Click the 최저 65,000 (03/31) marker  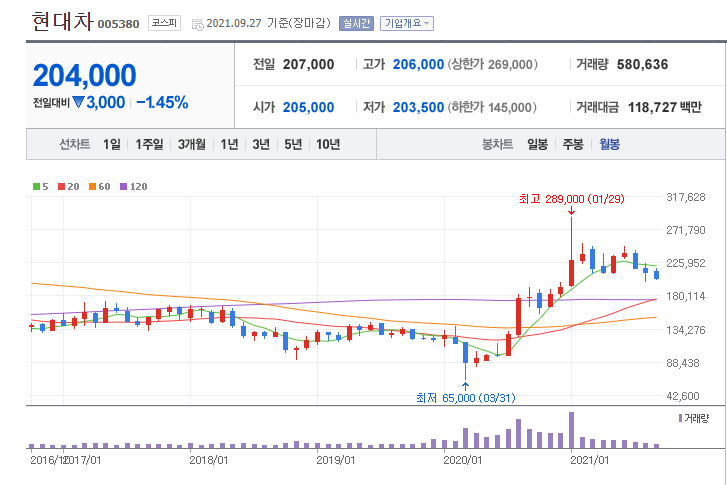tap(466, 398)
